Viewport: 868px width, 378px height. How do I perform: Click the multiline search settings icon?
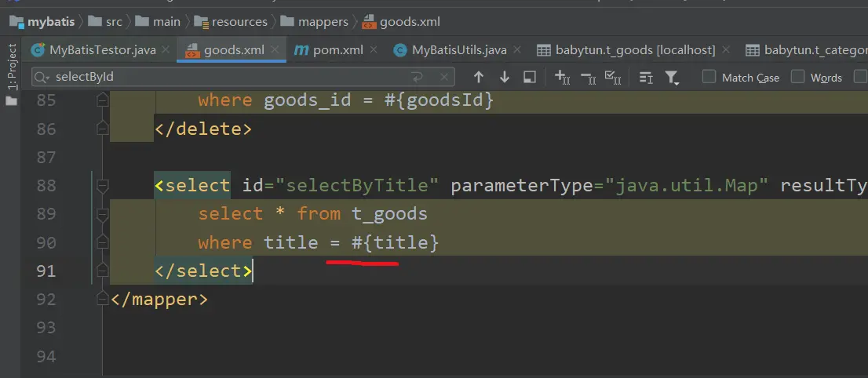(x=646, y=77)
